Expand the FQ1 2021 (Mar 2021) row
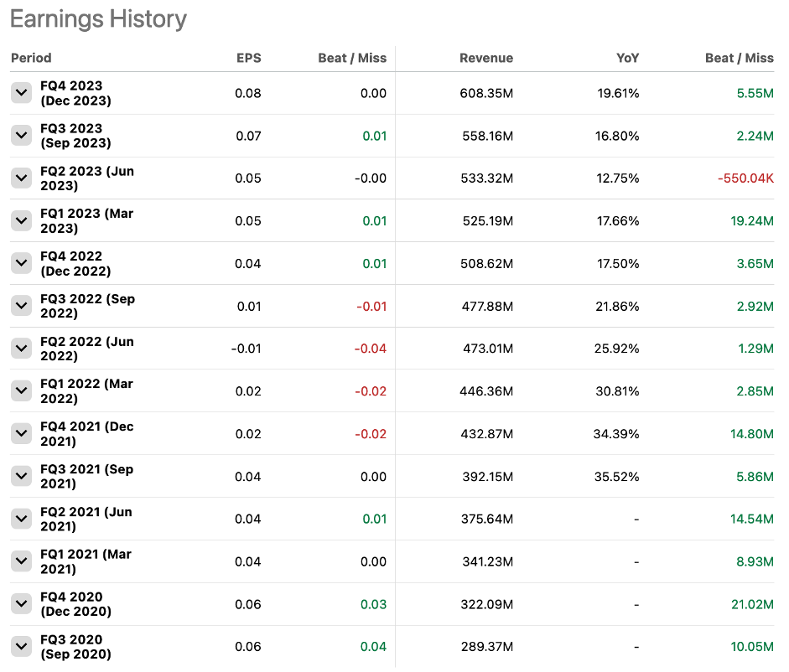Viewport: 789px width, 672px height. (21, 561)
